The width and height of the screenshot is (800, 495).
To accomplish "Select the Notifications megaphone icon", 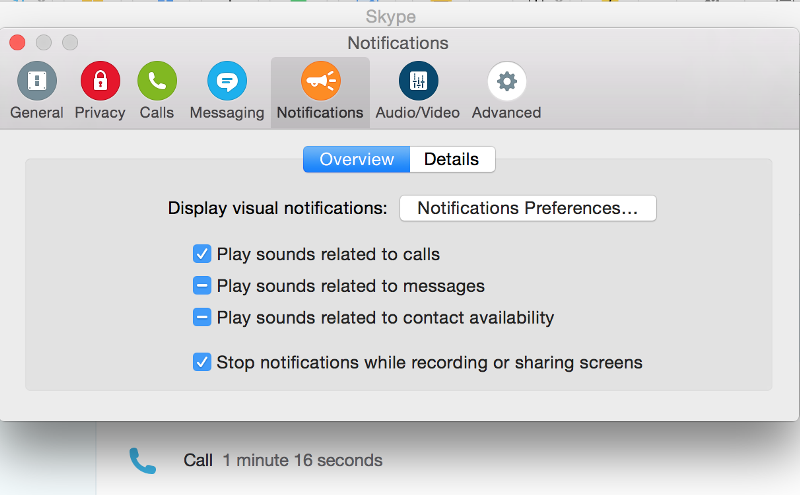I will click(320, 82).
